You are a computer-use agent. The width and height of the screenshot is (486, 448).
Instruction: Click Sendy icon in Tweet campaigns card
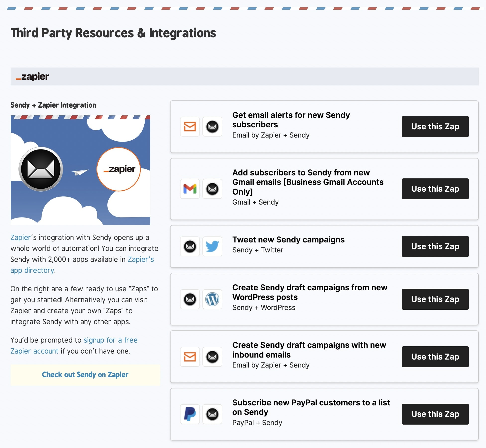point(190,246)
